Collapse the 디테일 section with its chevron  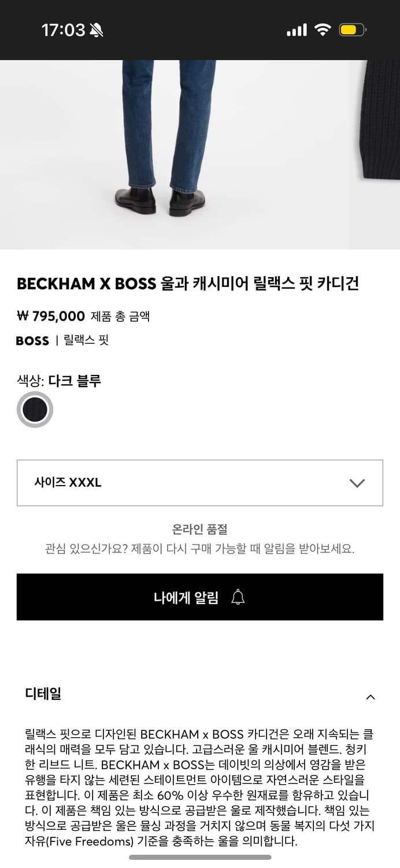point(371,697)
